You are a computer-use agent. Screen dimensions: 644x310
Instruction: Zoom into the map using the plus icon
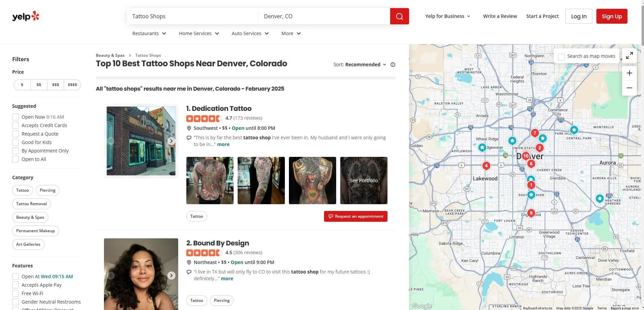[x=629, y=73]
